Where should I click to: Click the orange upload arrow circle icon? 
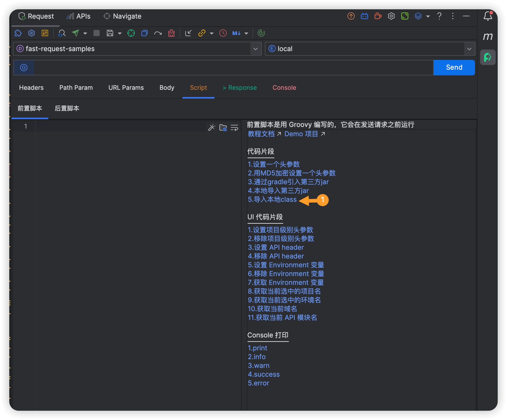pos(351,16)
